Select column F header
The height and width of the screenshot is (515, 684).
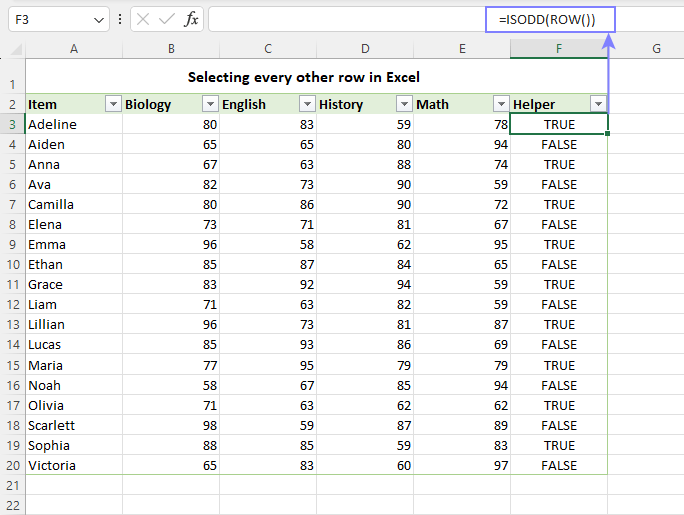point(559,48)
